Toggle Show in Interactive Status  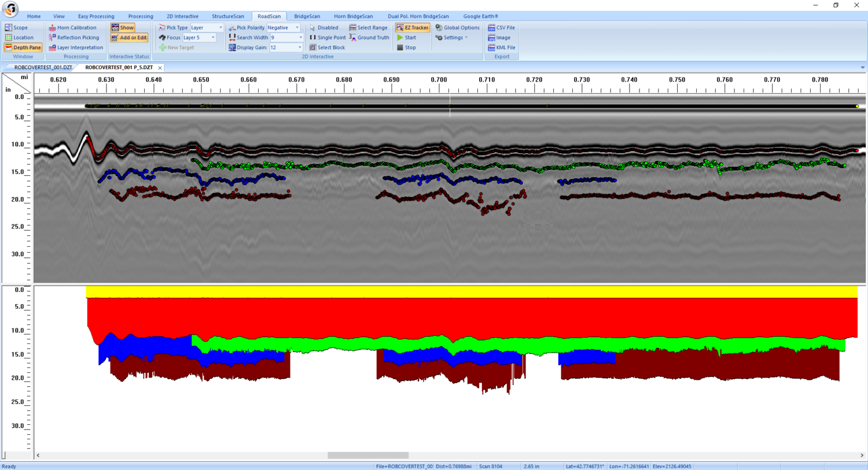point(123,27)
